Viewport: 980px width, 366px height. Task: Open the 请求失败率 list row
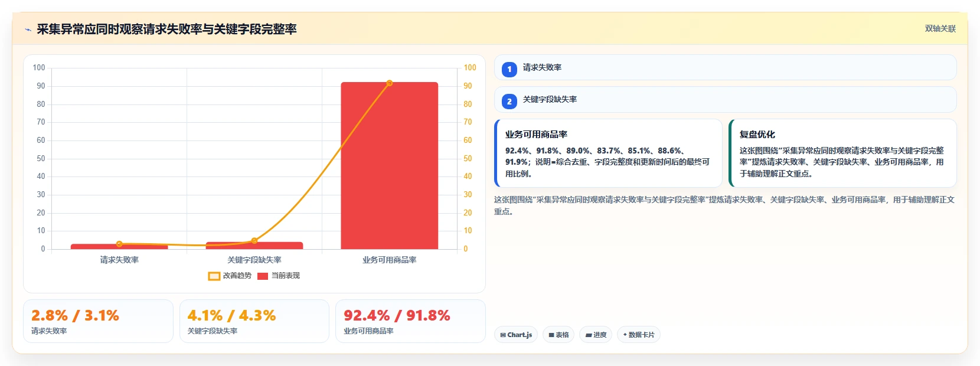725,67
